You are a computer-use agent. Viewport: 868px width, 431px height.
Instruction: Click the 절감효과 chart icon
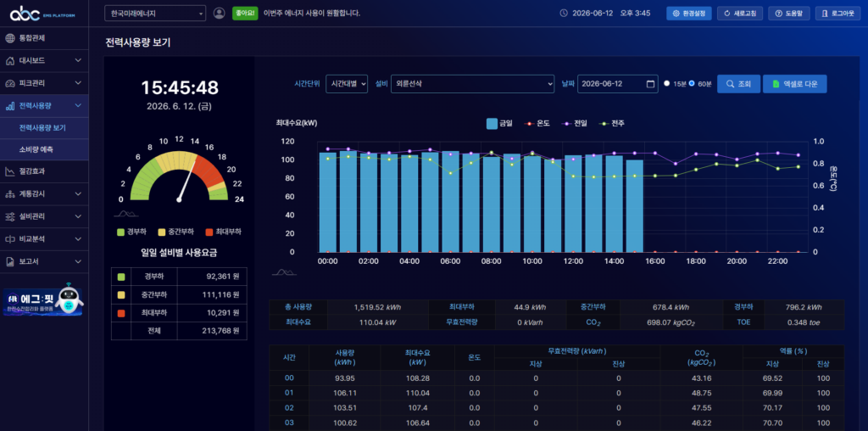10,171
